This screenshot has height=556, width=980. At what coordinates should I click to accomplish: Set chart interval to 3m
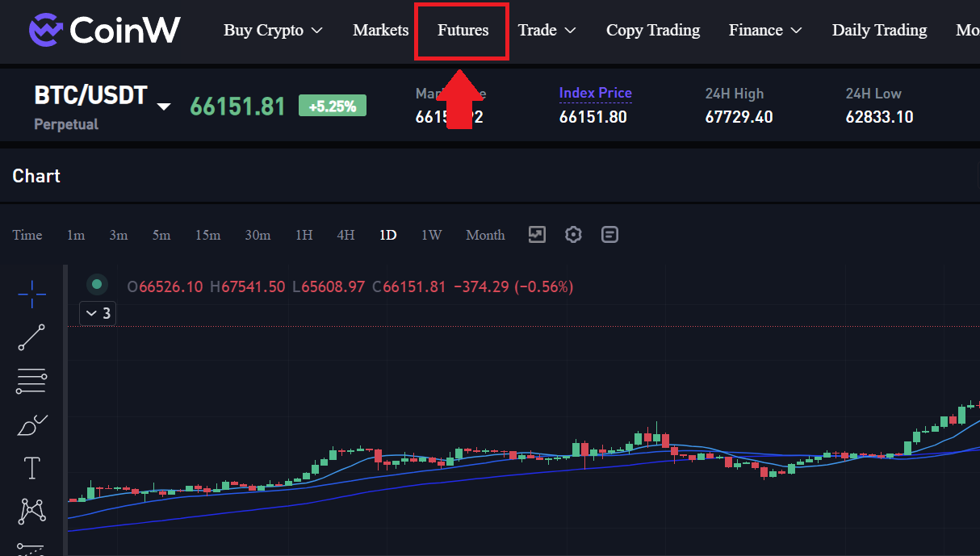click(119, 235)
